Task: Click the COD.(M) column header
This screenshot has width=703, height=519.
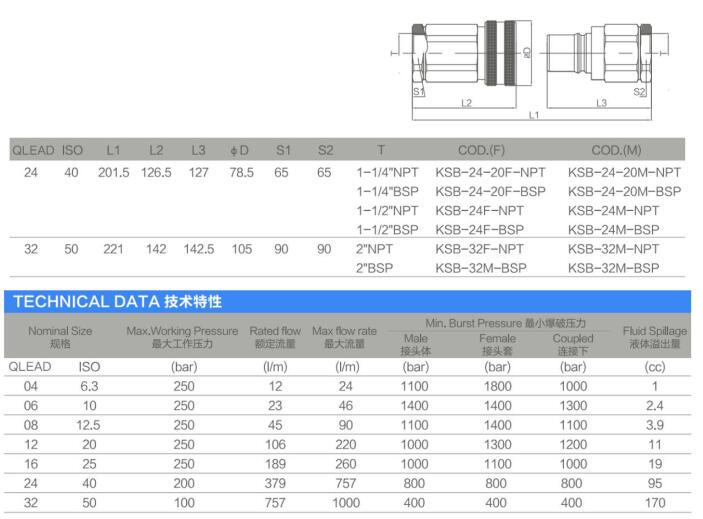Action: coord(616,150)
